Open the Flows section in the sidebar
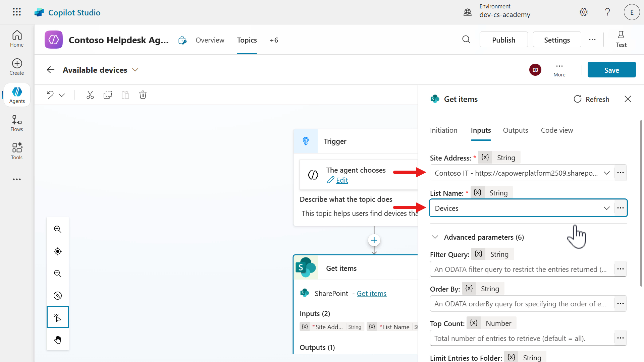This screenshot has width=644, height=362. point(16,123)
